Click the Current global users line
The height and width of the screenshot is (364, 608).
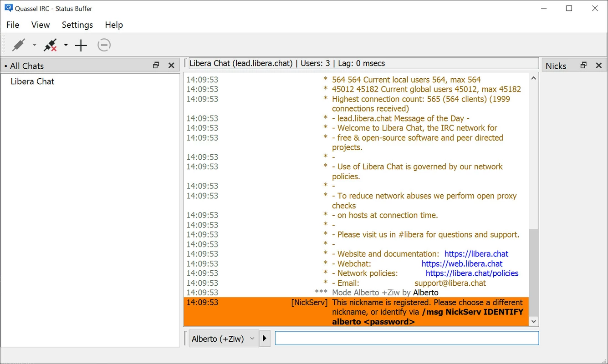coord(427,89)
